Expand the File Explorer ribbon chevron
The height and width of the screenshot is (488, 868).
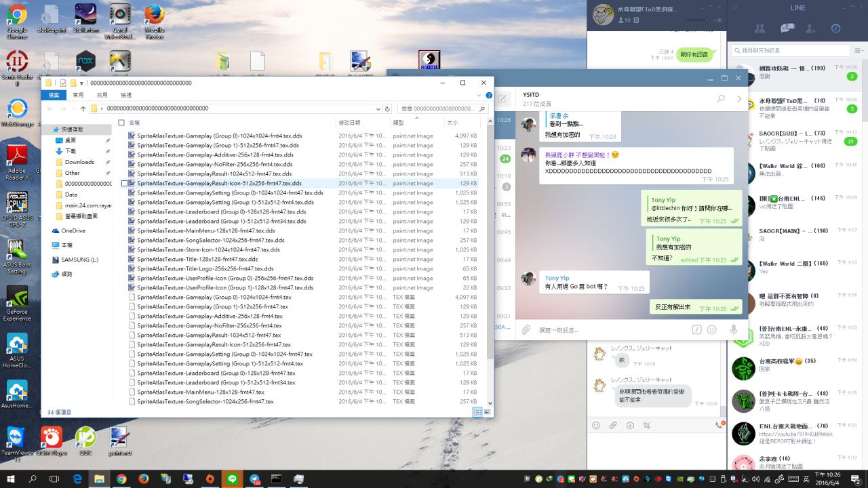coord(480,95)
